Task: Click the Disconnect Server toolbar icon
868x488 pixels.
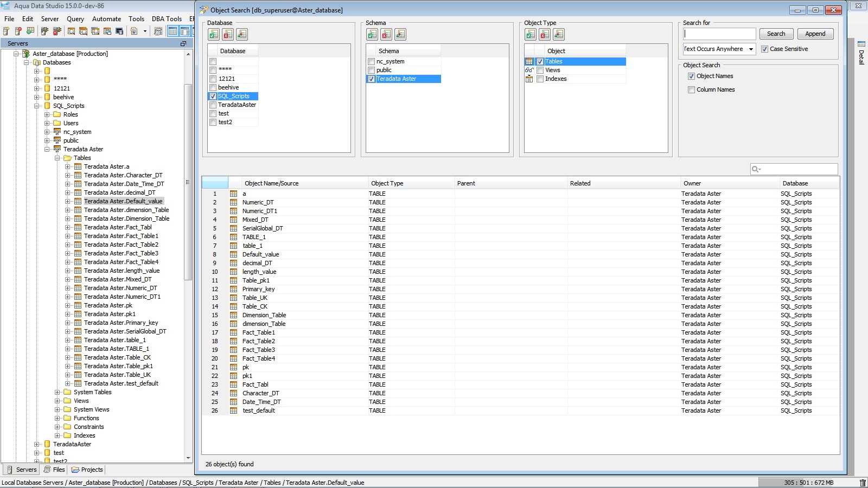Action: (x=56, y=31)
